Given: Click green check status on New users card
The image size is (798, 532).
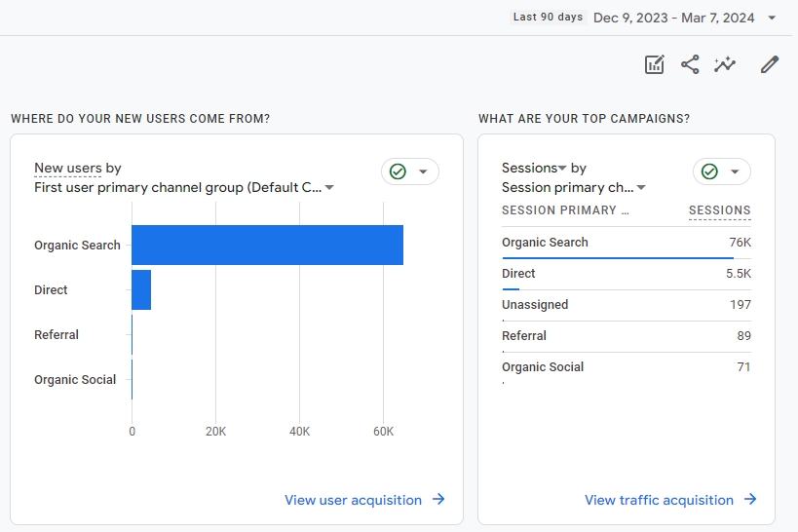Looking at the screenshot, I should (398, 171).
